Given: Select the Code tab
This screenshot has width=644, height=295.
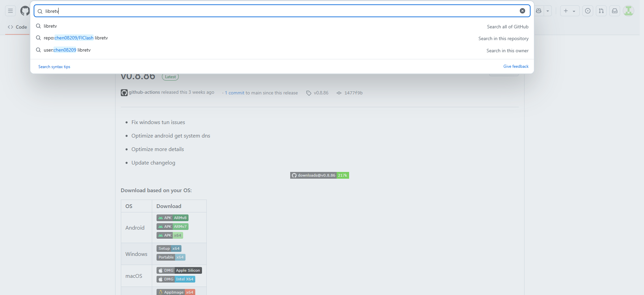Looking at the screenshot, I should coord(18,27).
